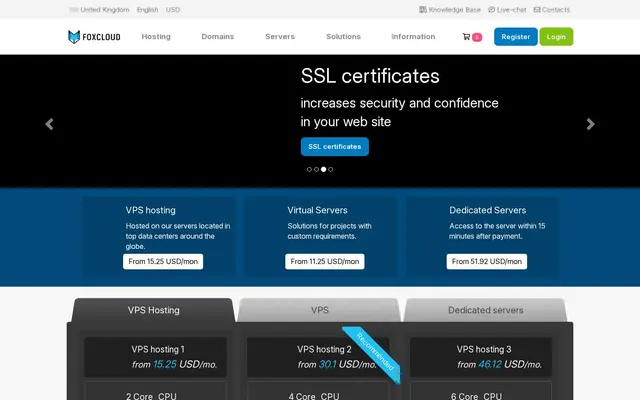Screen dimensions: 640x400
Task: Open the USD currency selector
Action: pos(173,10)
